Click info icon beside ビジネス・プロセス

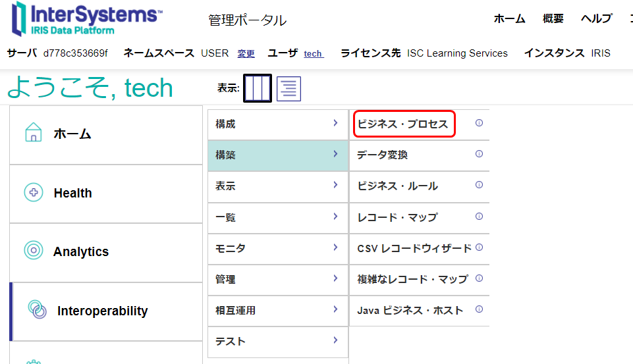pos(479,123)
